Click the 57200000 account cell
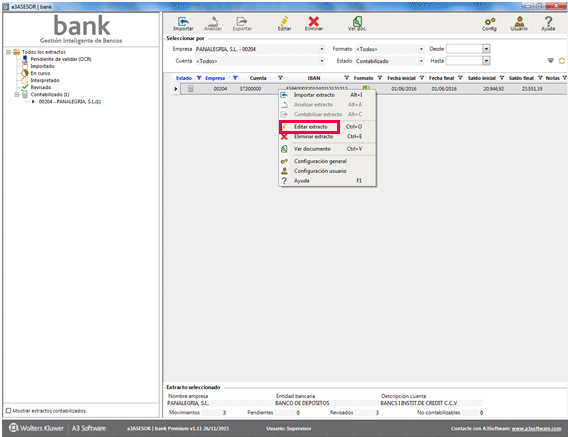Viewport: 568px width, 437px height. [x=250, y=89]
